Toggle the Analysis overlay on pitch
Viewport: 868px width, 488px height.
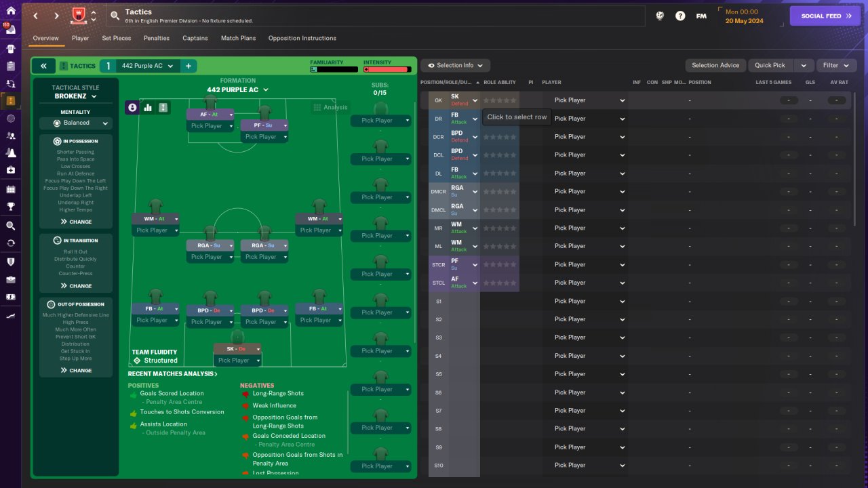click(x=330, y=107)
